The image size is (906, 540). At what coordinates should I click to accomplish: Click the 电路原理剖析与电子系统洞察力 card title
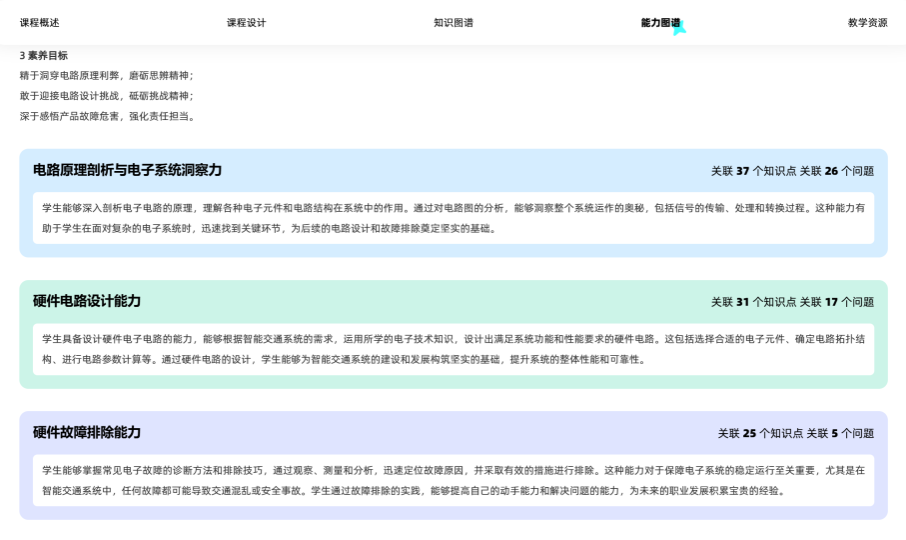pos(127,170)
